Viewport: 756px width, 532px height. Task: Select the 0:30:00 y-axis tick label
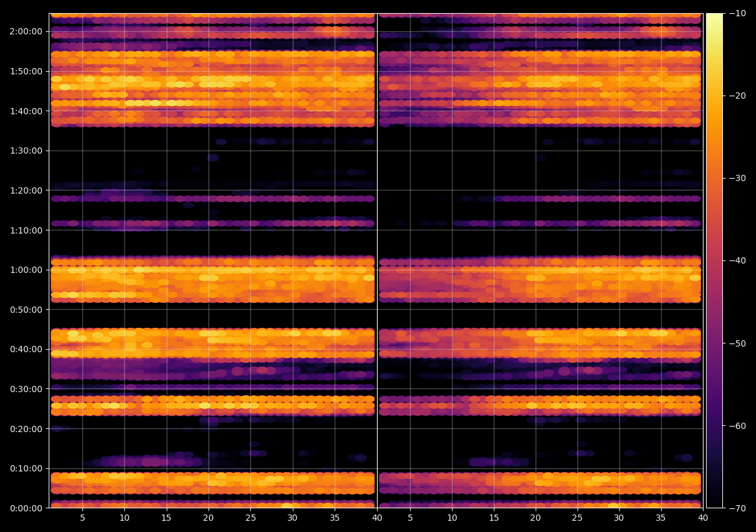26,388
